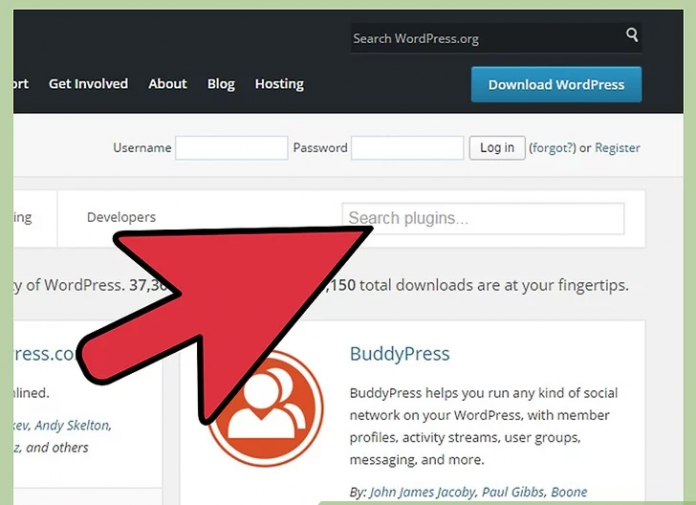
Task: Click the Boone author link
Action: pos(568,492)
